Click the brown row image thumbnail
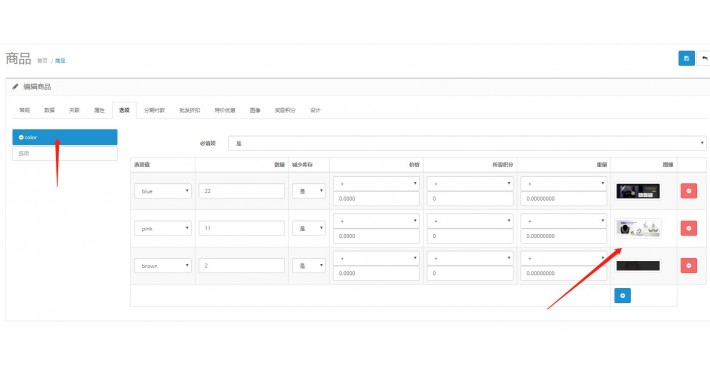 (x=638, y=266)
